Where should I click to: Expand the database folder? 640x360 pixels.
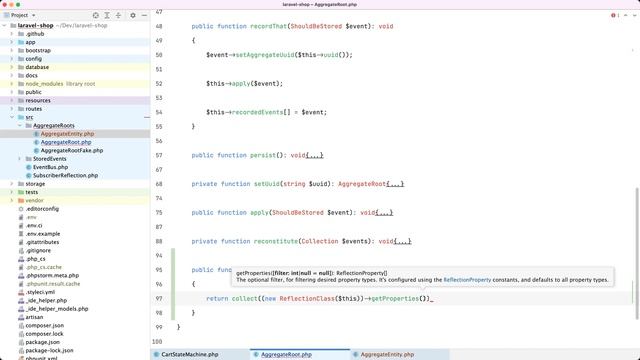click(12, 67)
